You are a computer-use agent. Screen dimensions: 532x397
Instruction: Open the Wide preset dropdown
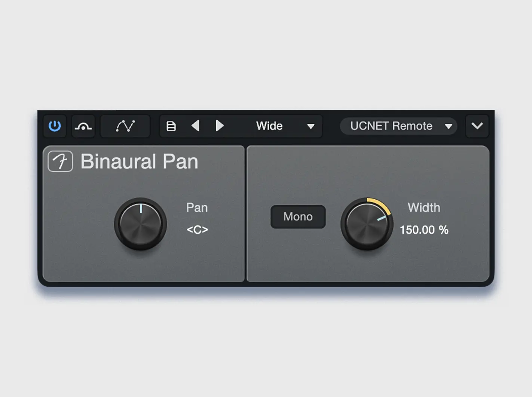click(284, 126)
